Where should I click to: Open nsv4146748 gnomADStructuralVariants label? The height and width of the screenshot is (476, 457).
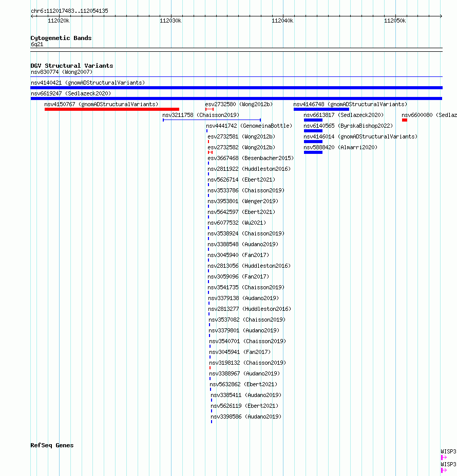coord(350,104)
